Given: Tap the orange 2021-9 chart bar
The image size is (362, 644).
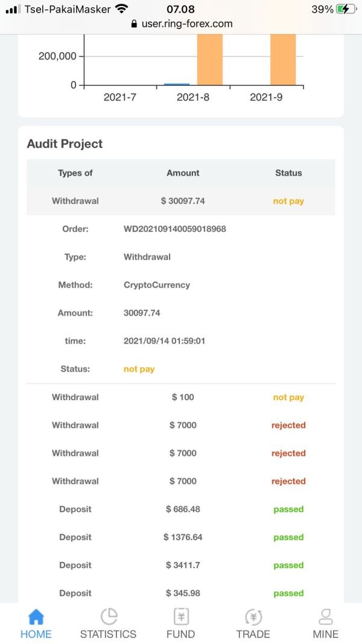Looking at the screenshot, I should coord(283,60).
